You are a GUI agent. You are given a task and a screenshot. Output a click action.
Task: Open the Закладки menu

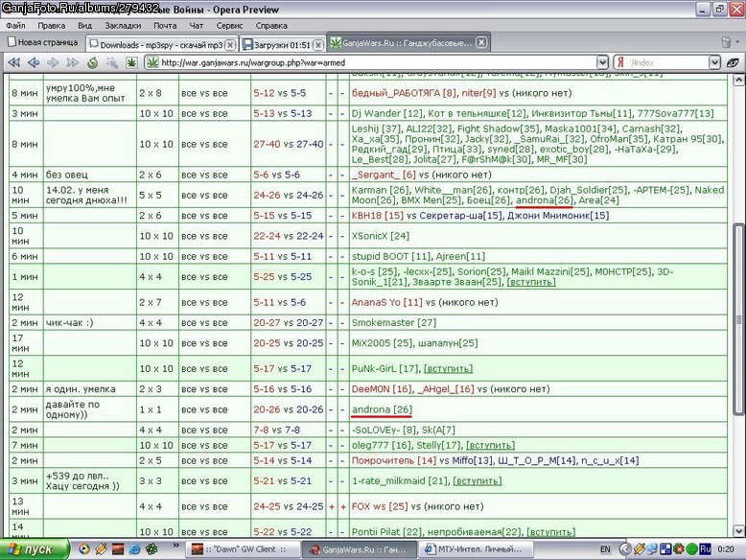pyautogui.click(x=123, y=26)
